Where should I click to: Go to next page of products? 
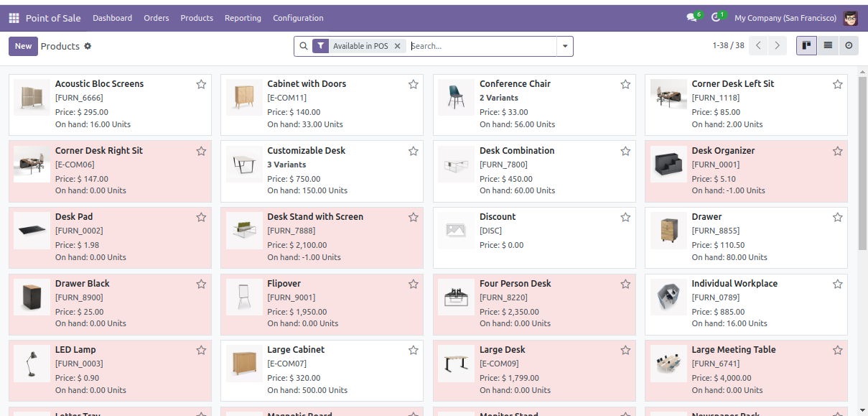(778, 46)
